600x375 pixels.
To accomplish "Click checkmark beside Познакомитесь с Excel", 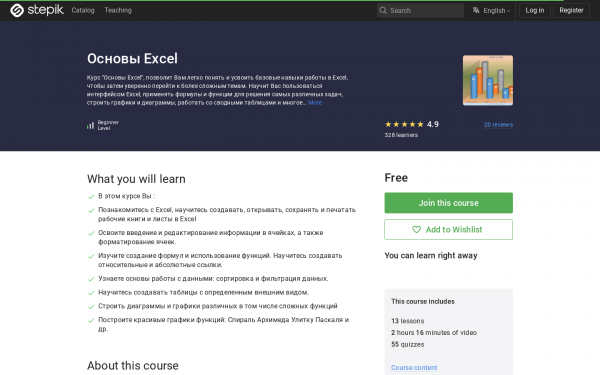I will 91,210.
